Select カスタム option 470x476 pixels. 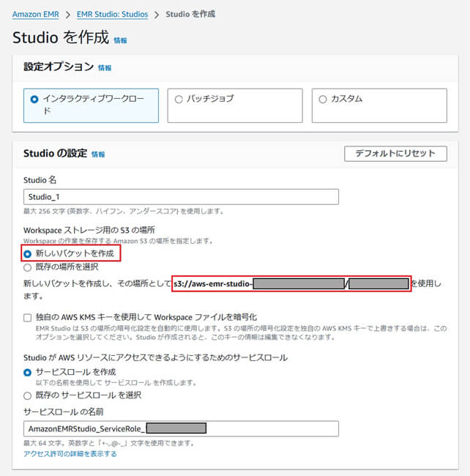pyautogui.click(x=379, y=105)
